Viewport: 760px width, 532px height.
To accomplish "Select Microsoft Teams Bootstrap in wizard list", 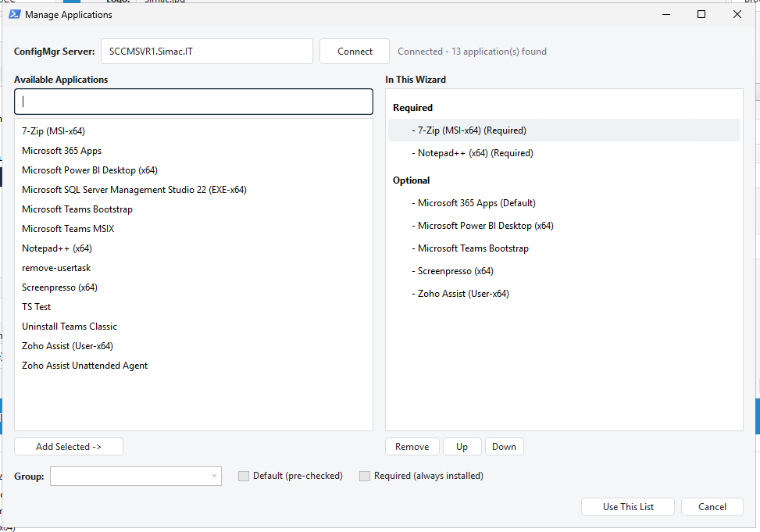I will [x=564, y=248].
